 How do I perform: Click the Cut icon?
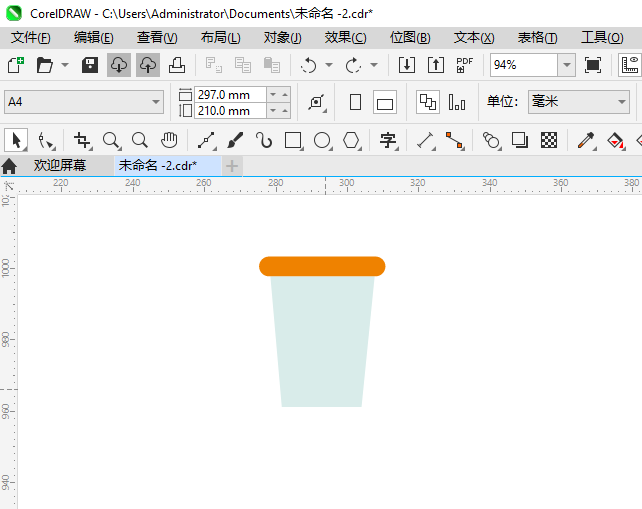[x=214, y=65]
